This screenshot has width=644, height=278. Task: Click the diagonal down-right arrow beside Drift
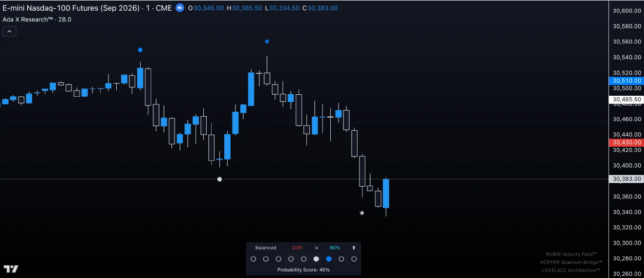pos(316,248)
